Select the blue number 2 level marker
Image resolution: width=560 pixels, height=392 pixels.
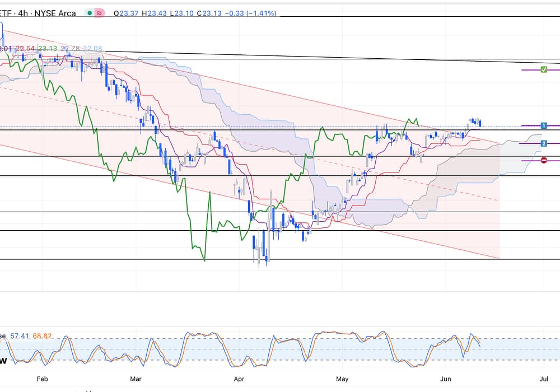[x=543, y=144]
